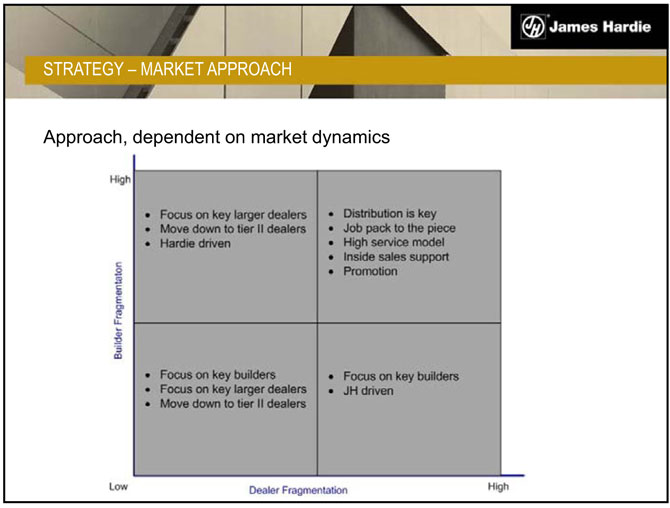Click the 'Inside sales support' bullet
This screenshot has height=508, width=670.
tap(396, 257)
